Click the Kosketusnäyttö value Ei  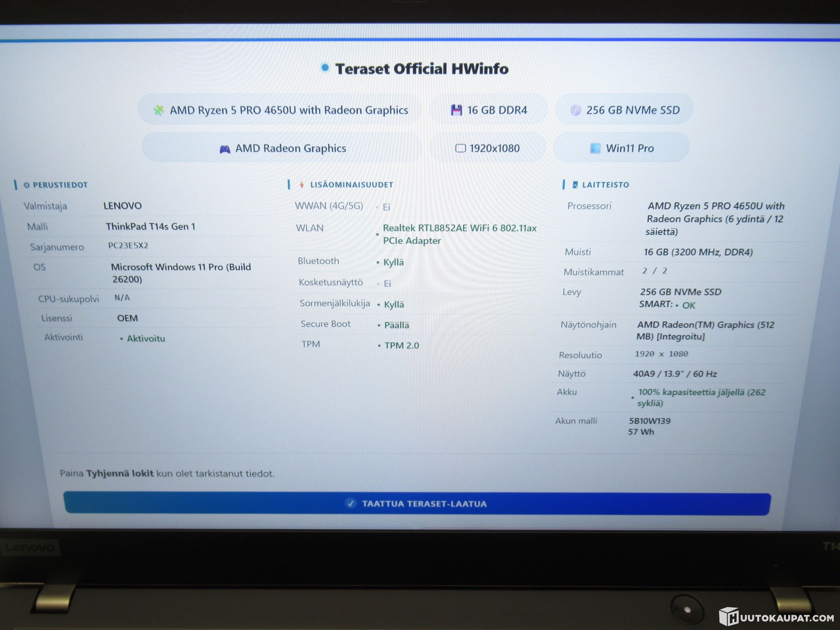click(x=388, y=283)
